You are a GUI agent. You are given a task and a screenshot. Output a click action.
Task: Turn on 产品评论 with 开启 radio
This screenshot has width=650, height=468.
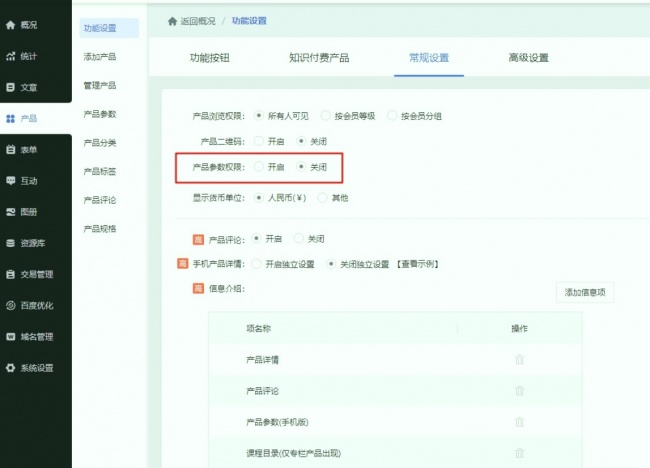[x=256, y=238]
